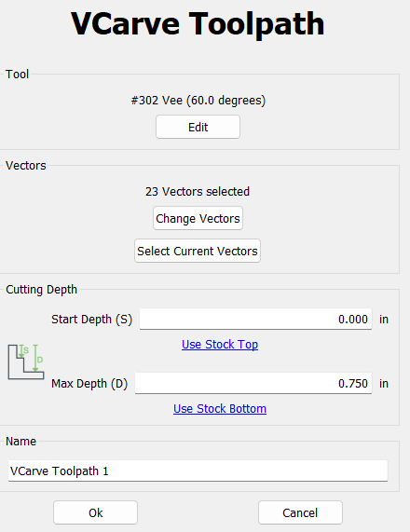Image resolution: width=410 pixels, height=532 pixels.
Task: Follow the Use Stock Top link
Action: pyautogui.click(x=220, y=345)
